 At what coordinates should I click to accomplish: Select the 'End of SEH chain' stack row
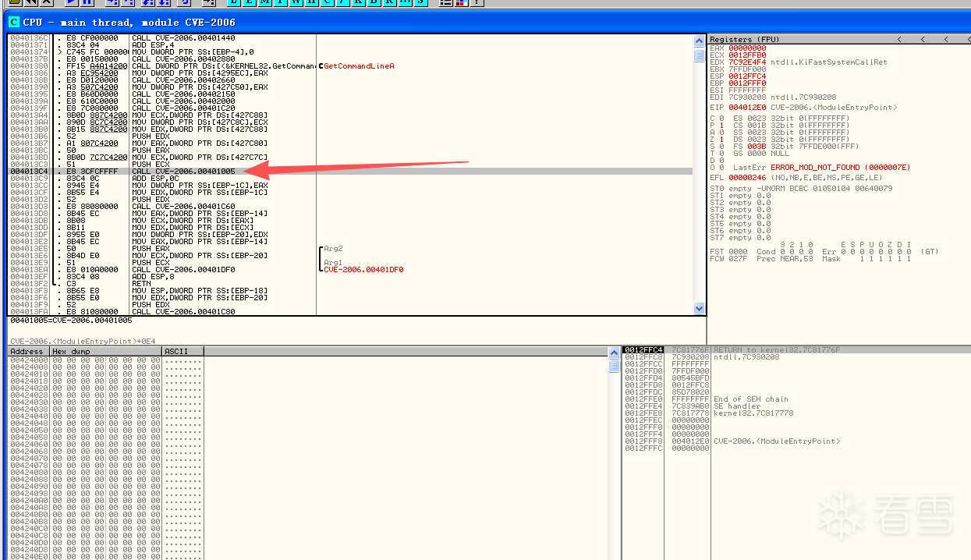click(x=796, y=399)
